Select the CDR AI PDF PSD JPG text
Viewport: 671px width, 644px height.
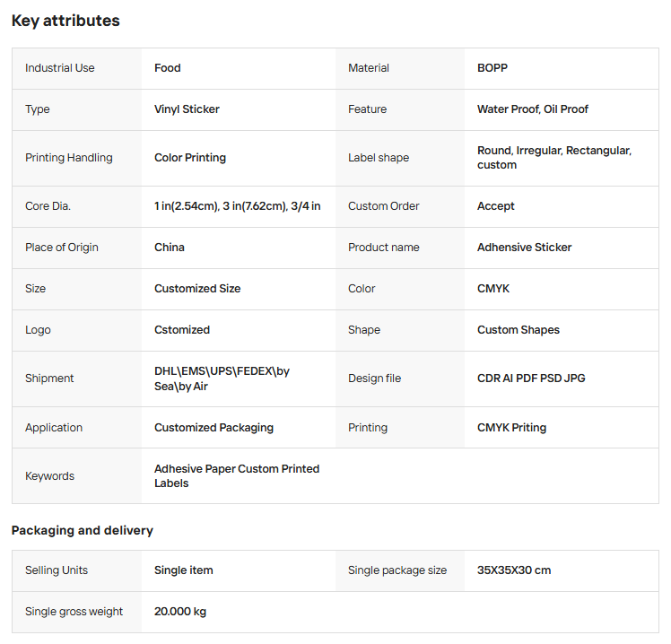coord(531,379)
